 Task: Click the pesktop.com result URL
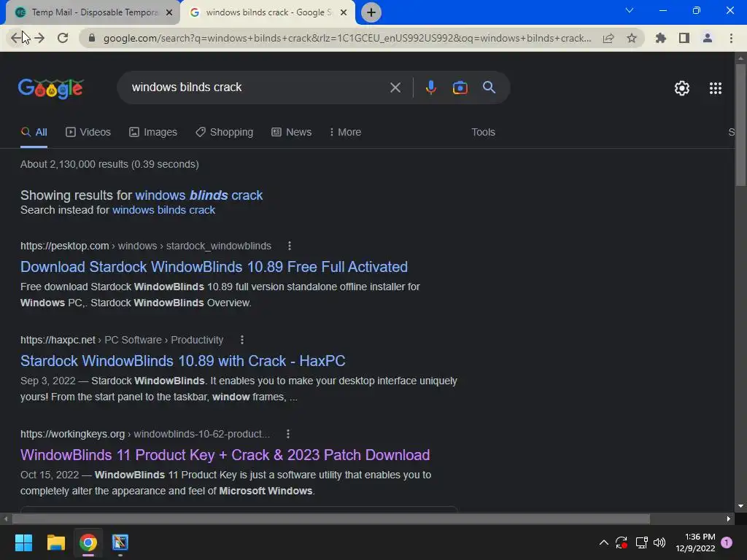146,246
